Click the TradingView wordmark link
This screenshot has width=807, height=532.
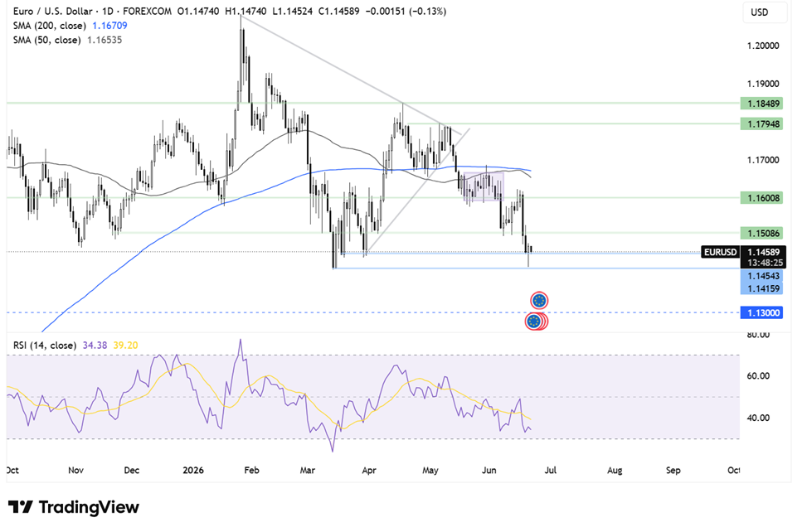tap(89, 507)
